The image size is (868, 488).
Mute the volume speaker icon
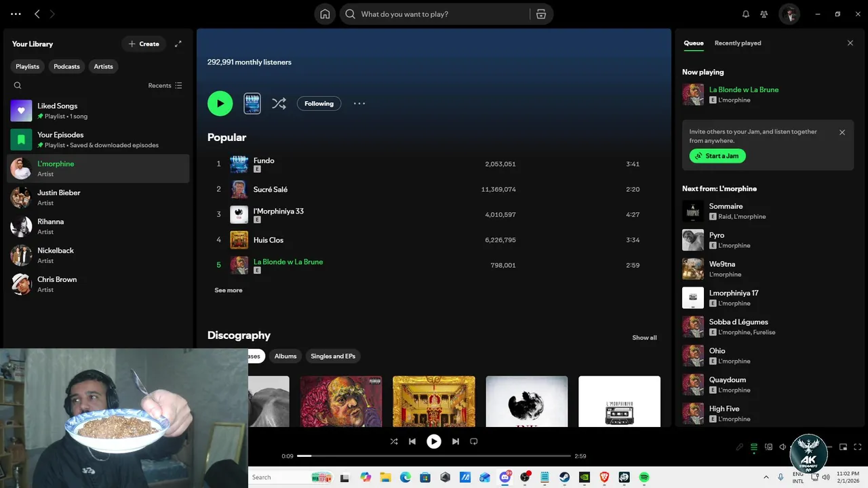[x=783, y=447]
